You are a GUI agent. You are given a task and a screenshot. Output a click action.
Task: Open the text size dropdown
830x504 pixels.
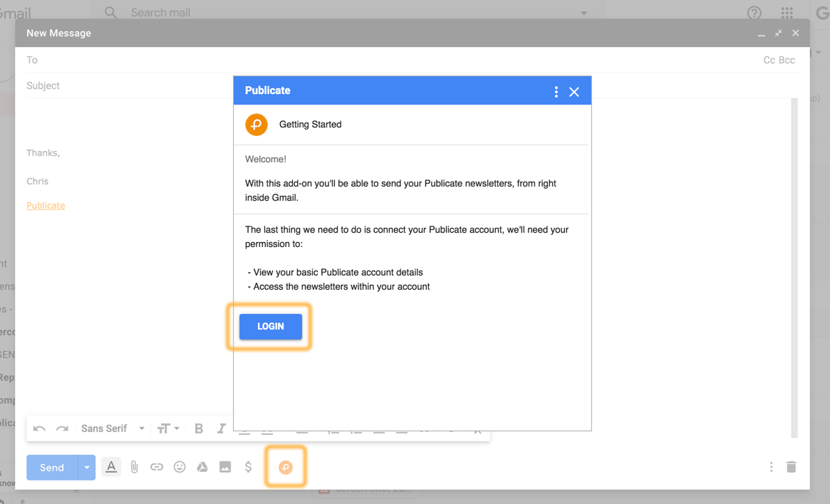[168, 429]
